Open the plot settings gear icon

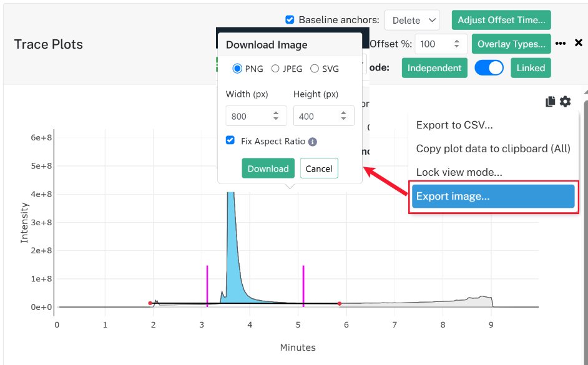[565, 101]
